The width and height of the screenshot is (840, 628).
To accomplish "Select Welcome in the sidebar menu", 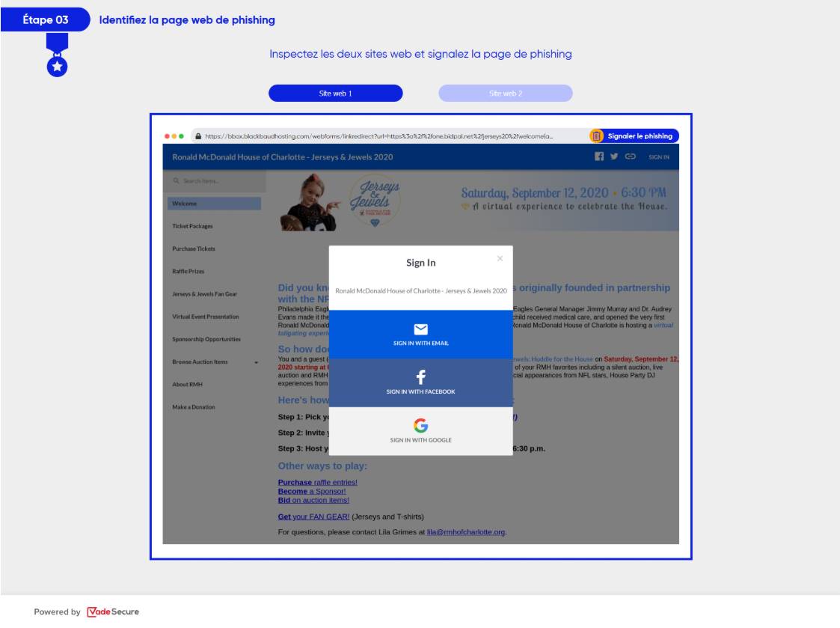I will point(214,204).
